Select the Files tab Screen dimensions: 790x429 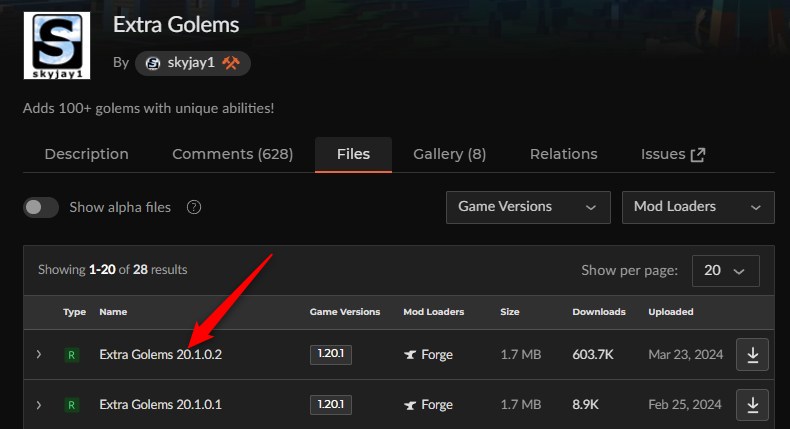click(x=353, y=154)
